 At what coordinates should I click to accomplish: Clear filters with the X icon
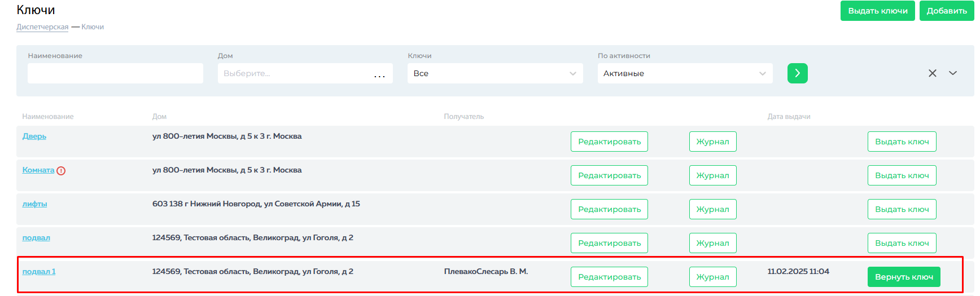932,73
